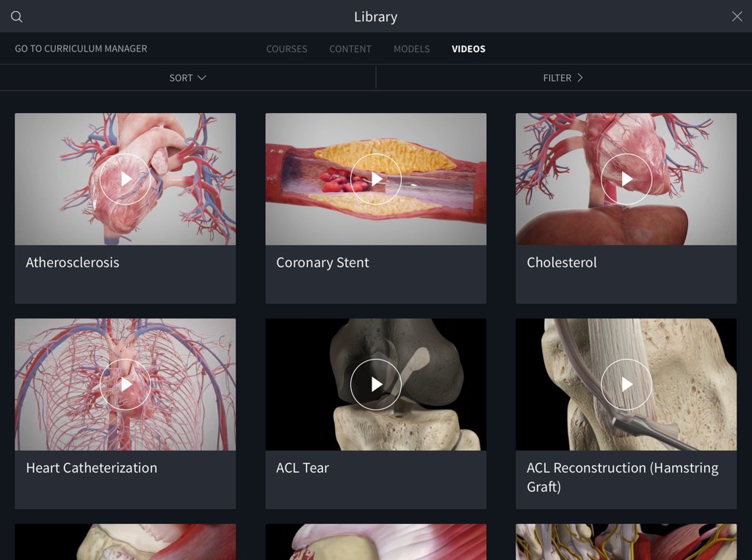The height and width of the screenshot is (560, 752).
Task: Play the ACL Reconstruction hamstring graft video
Action: coord(626,384)
